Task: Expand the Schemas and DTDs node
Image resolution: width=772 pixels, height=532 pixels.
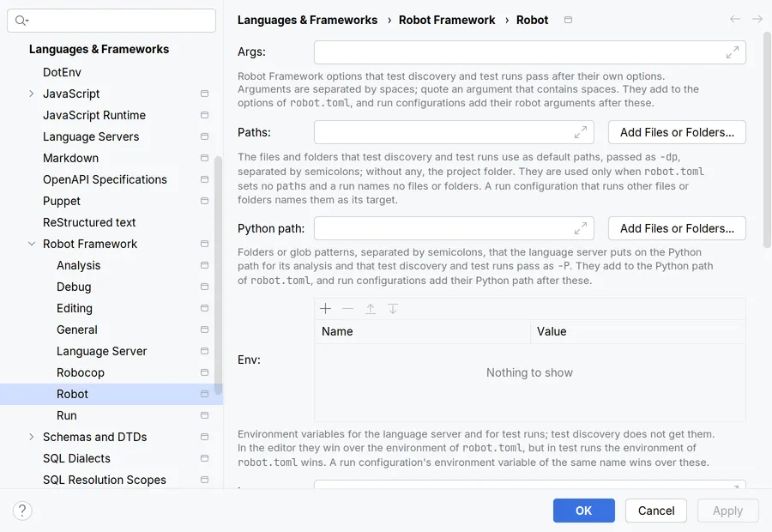Action: [32, 437]
